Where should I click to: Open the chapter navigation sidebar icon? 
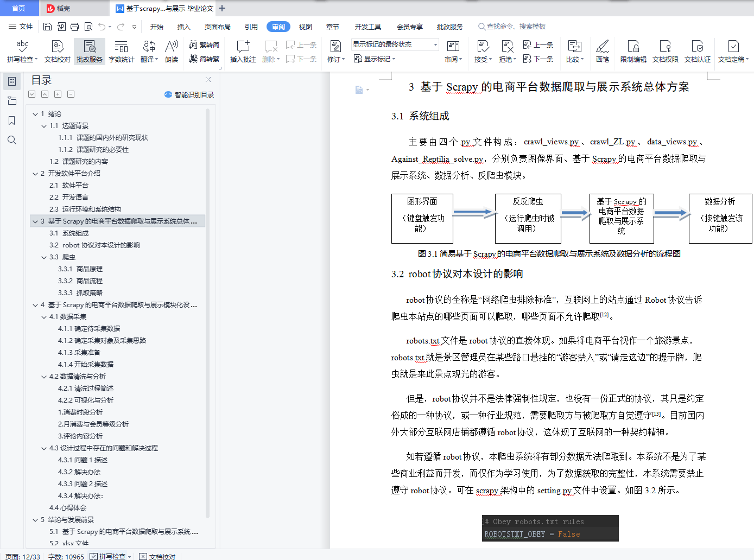pos(12,101)
